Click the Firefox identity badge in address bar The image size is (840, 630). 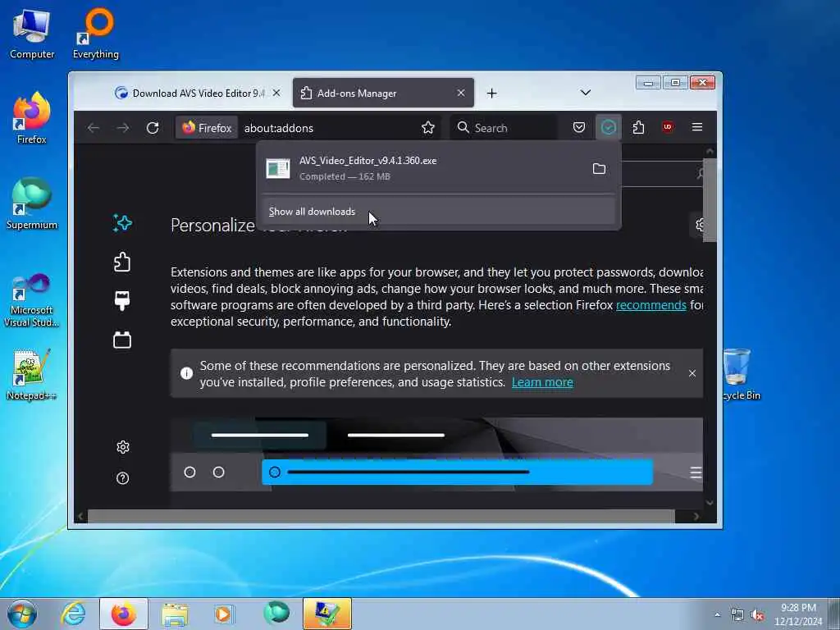coord(207,127)
